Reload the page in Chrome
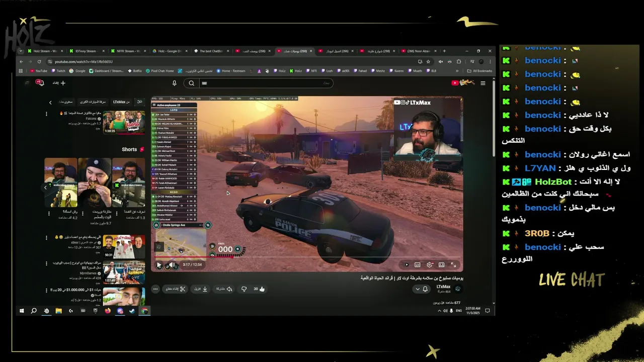The width and height of the screenshot is (644, 362). [x=39, y=61]
